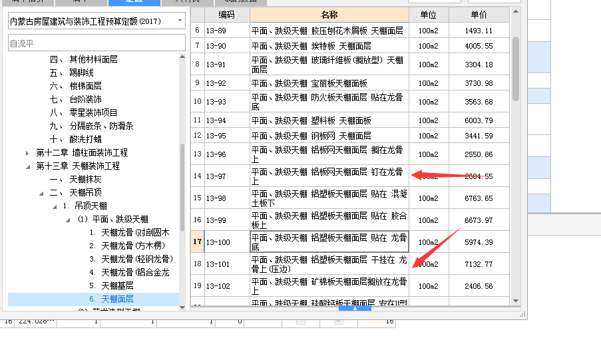Click the dialog resize grip icon
Screen dimensions: 601x364
522,314
